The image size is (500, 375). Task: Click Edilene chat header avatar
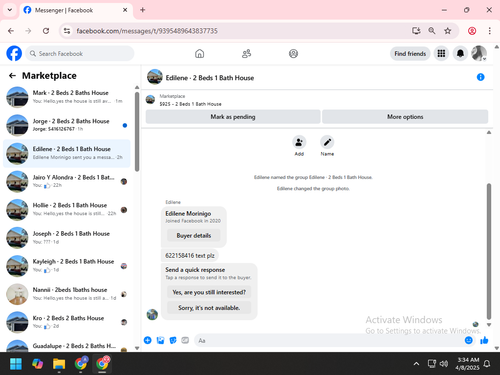click(155, 77)
